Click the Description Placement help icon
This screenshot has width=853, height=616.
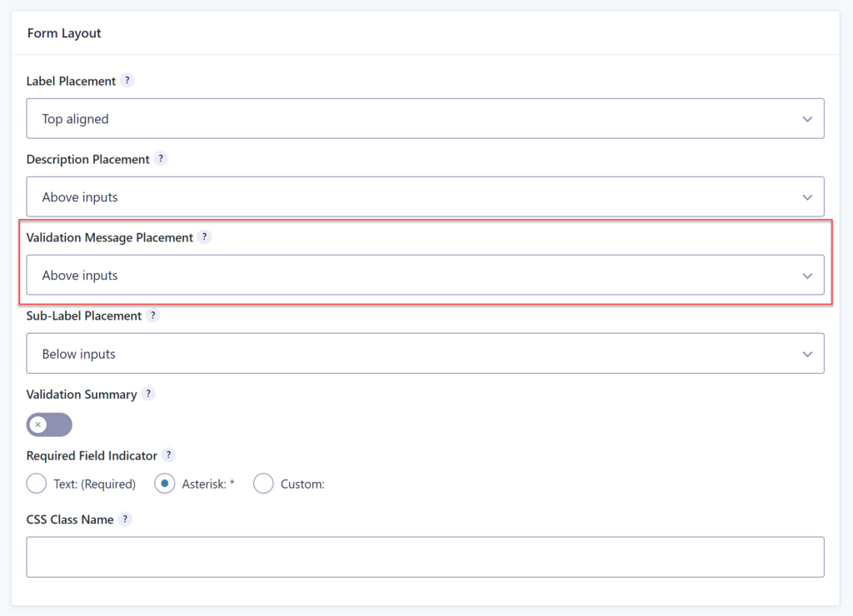point(160,158)
